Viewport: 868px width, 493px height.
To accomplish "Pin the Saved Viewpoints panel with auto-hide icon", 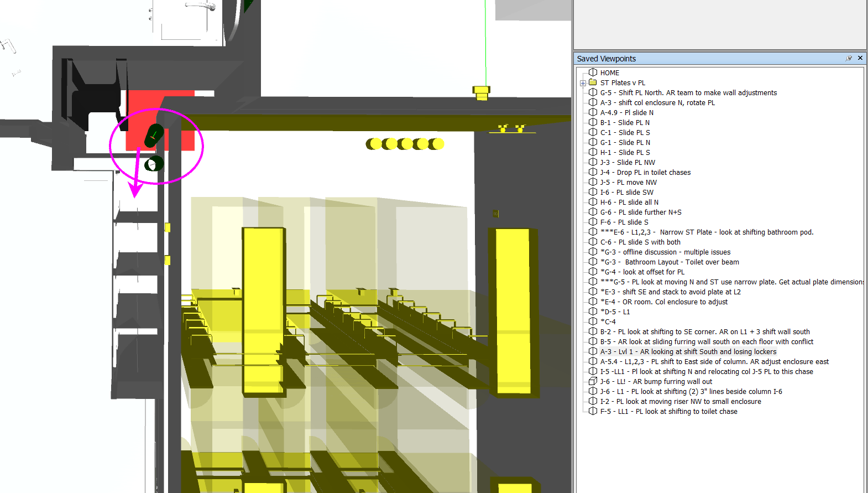I will (849, 58).
